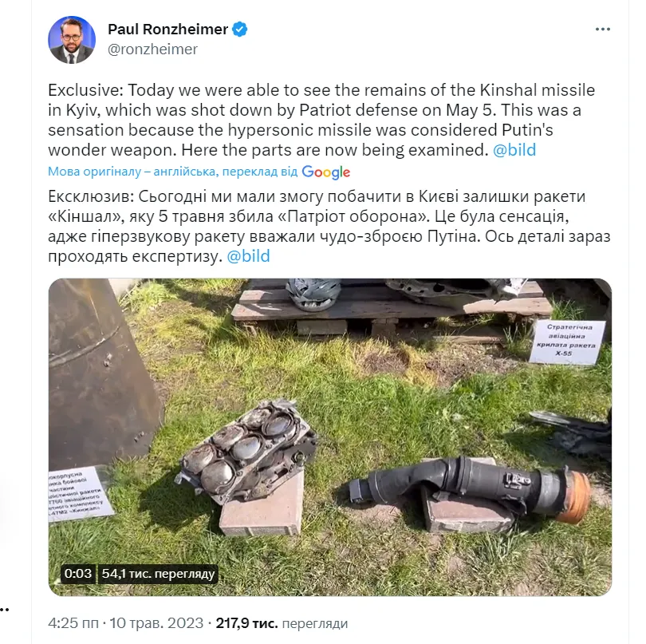Open Paul Ronzheimer's profile avatar
The width and height of the screenshot is (646, 644).
point(72,40)
